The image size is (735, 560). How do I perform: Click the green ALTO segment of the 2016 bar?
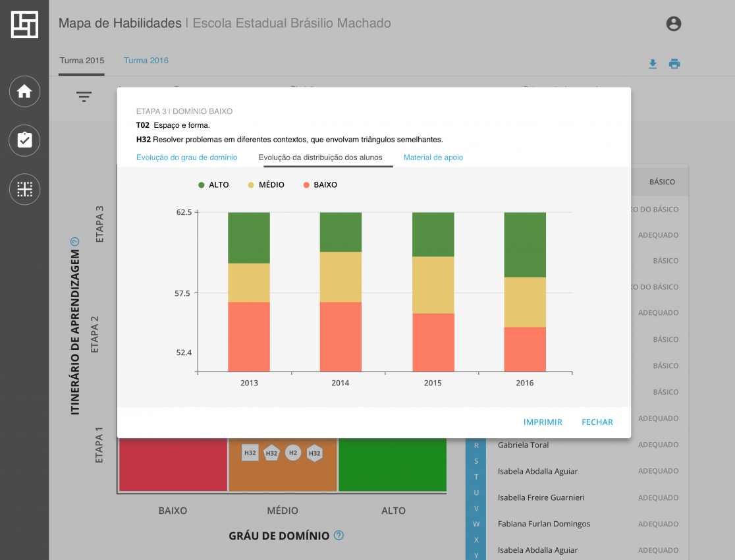click(x=525, y=244)
